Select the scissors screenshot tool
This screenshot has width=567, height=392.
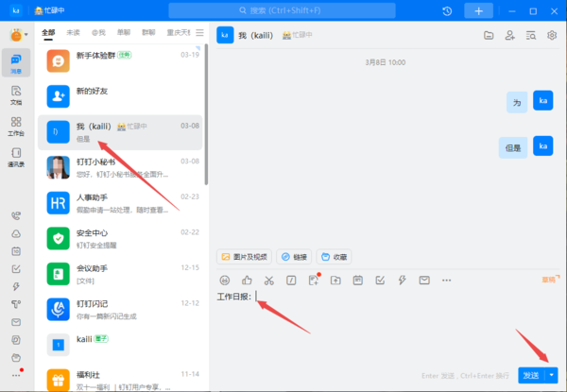click(269, 281)
